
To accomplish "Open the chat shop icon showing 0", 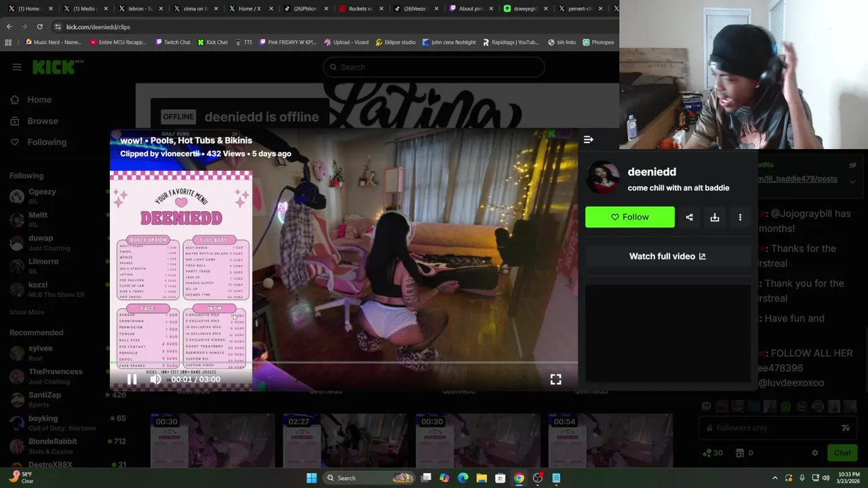I will click(x=745, y=453).
